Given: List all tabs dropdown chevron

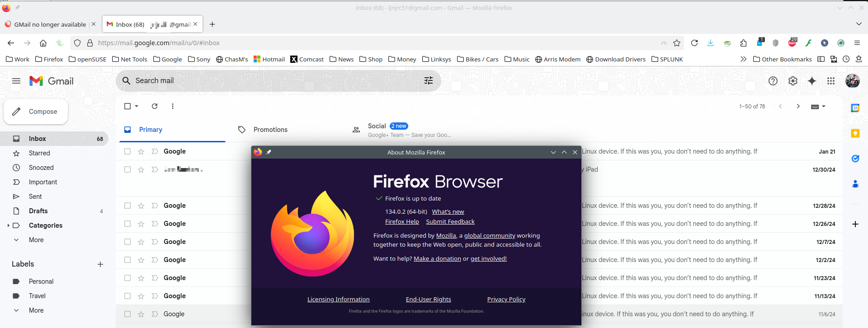Looking at the screenshot, I should 859,24.
